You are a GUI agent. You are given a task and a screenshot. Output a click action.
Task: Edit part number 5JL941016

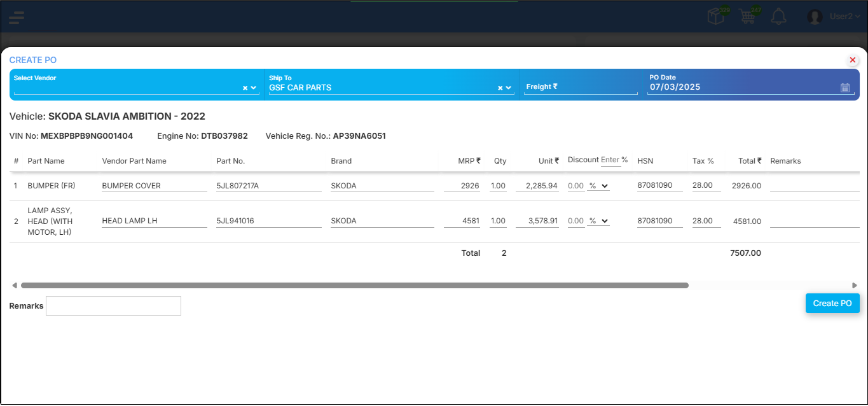click(x=269, y=221)
